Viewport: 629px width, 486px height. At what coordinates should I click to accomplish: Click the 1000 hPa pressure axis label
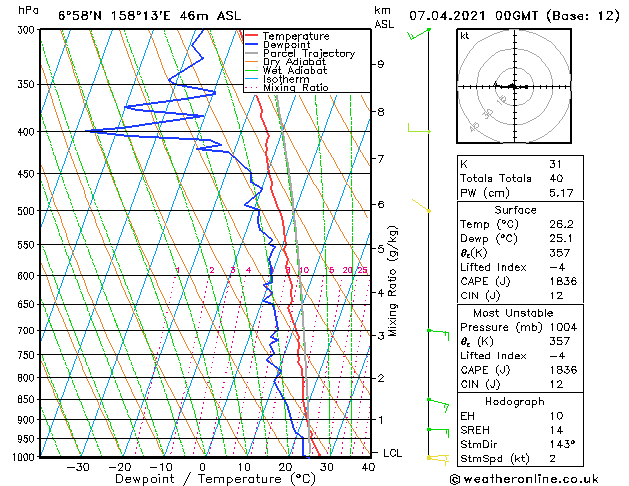(x=24, y=457)
